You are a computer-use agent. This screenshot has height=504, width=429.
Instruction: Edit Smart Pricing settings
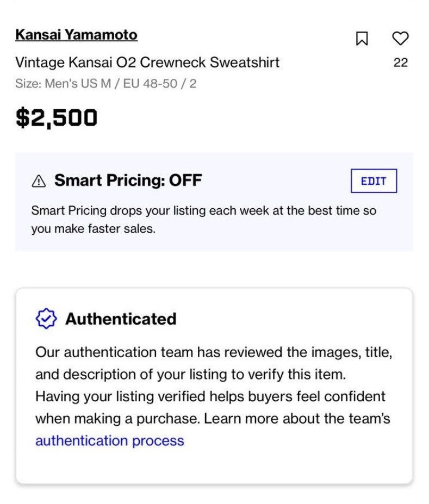coord(374,181)
